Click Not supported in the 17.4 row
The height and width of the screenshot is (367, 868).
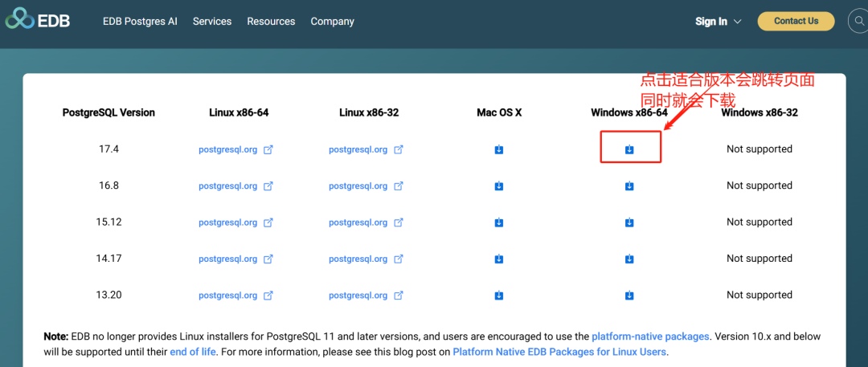pos(759,149)
